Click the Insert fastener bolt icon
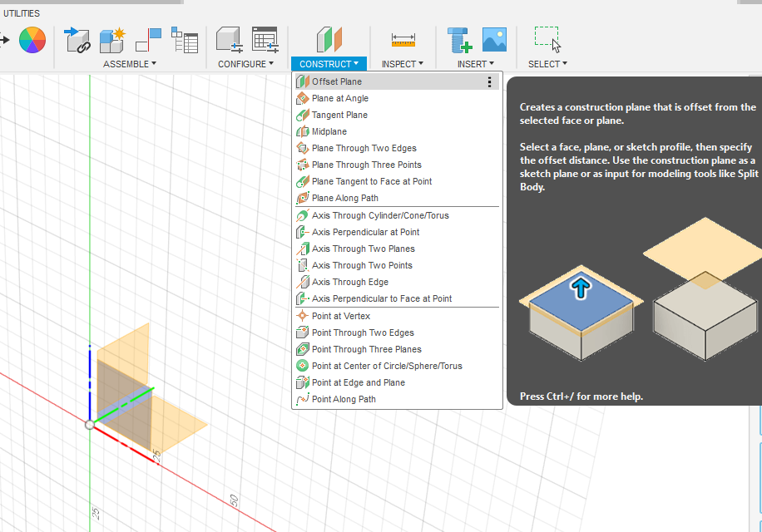The width and height of the screenshot is (762, 532). point(458,39)
